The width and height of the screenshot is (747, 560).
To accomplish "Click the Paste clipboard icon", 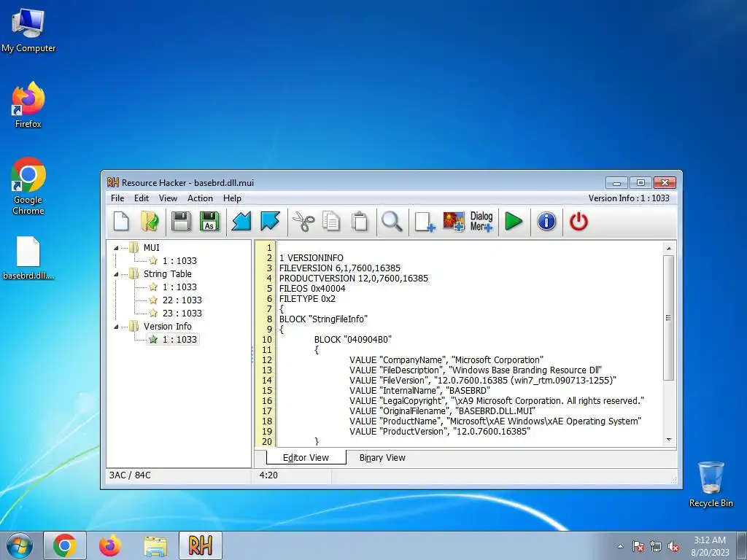I will click(x=360, y=222).
